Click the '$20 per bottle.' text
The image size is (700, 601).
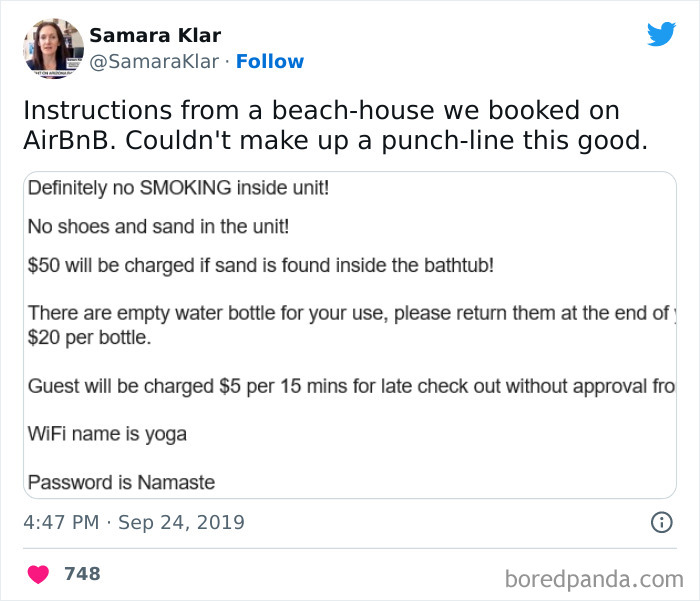(x=89, y=337)
